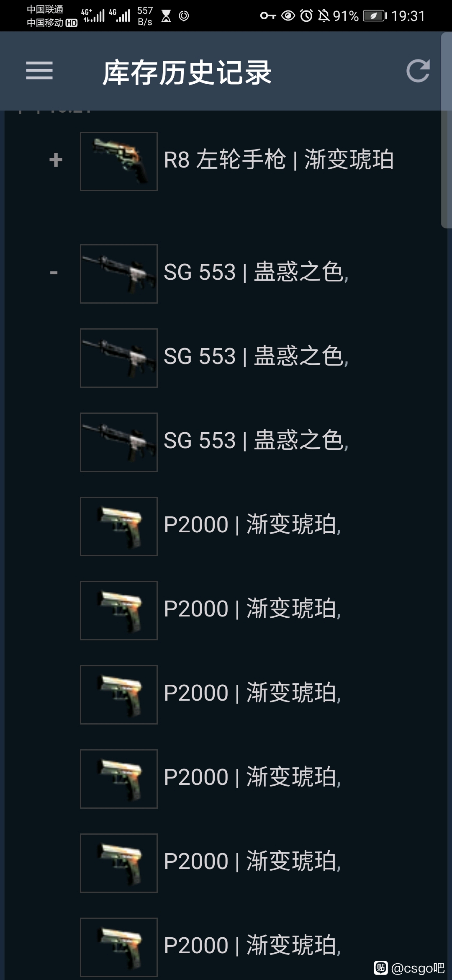
Task: Open the second SG 553 thumbnail image
Action: click(x=119, y=358)
